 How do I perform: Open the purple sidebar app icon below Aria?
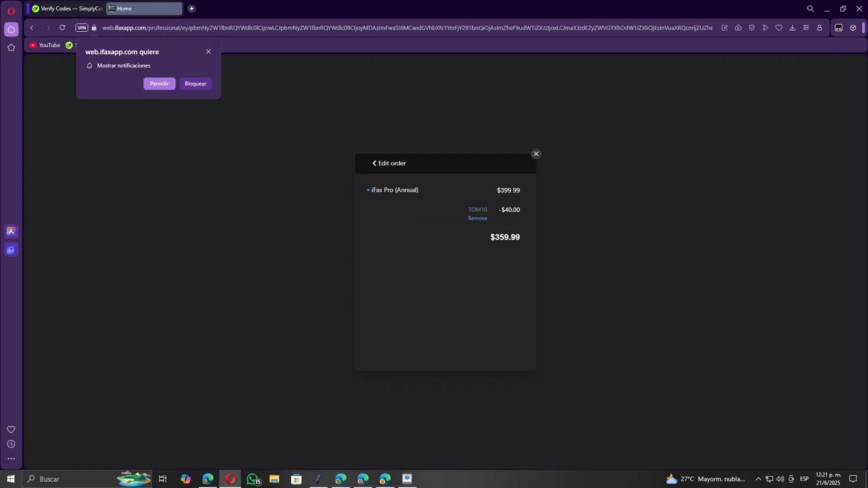point(11,250)
